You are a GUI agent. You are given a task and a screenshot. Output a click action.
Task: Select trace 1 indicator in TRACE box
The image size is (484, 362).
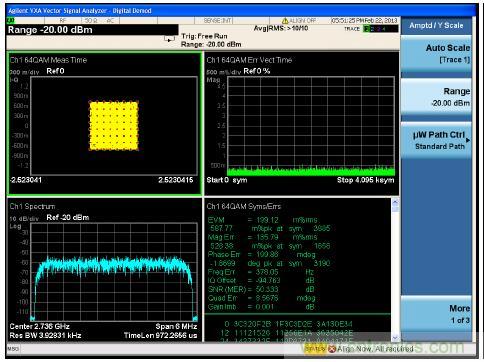click(x=367, y=29)
